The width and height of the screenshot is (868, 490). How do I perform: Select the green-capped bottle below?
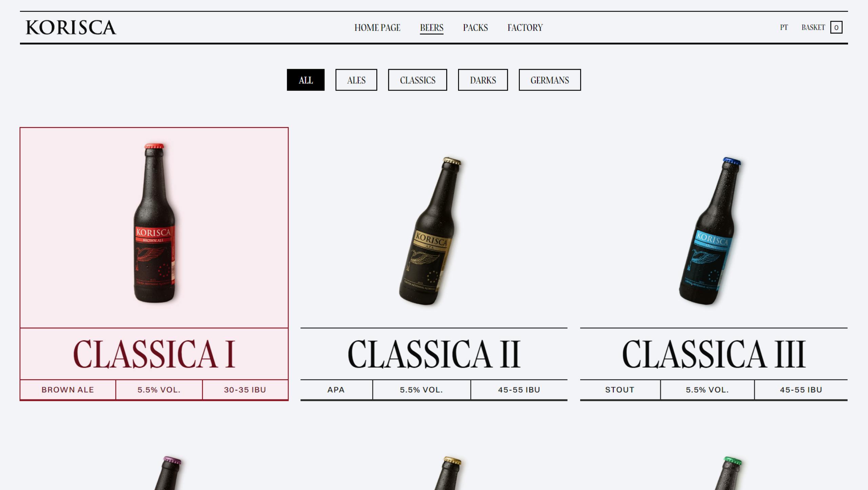coord(728,473)
